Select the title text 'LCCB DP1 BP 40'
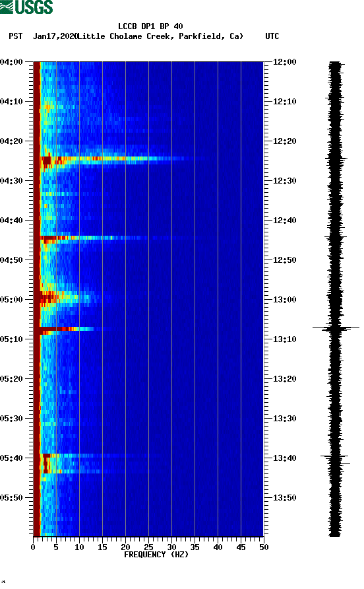The height and width of the screenshot is (589, 364). pos(150,26)
